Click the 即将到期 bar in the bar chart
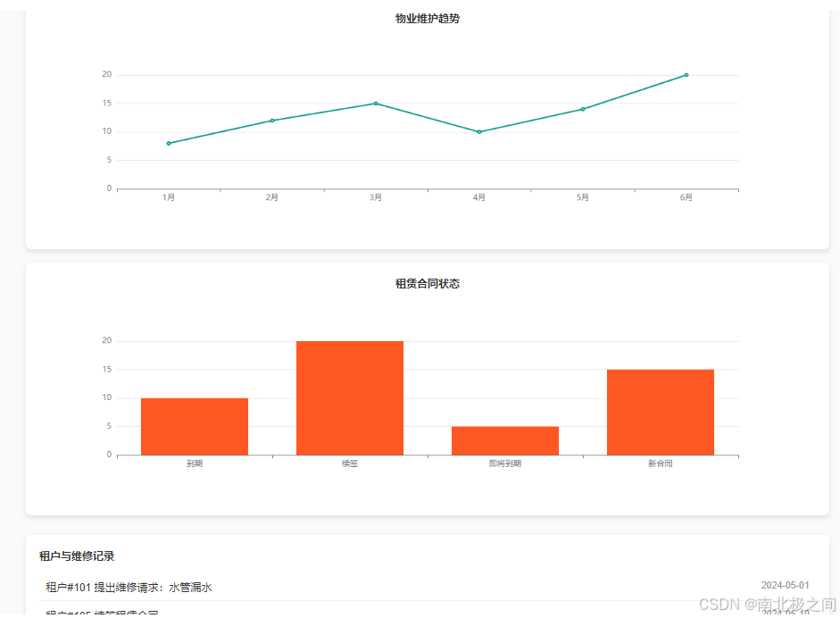Screen dimensions: 840x618 pyautogui.click(x=505, y=440)
